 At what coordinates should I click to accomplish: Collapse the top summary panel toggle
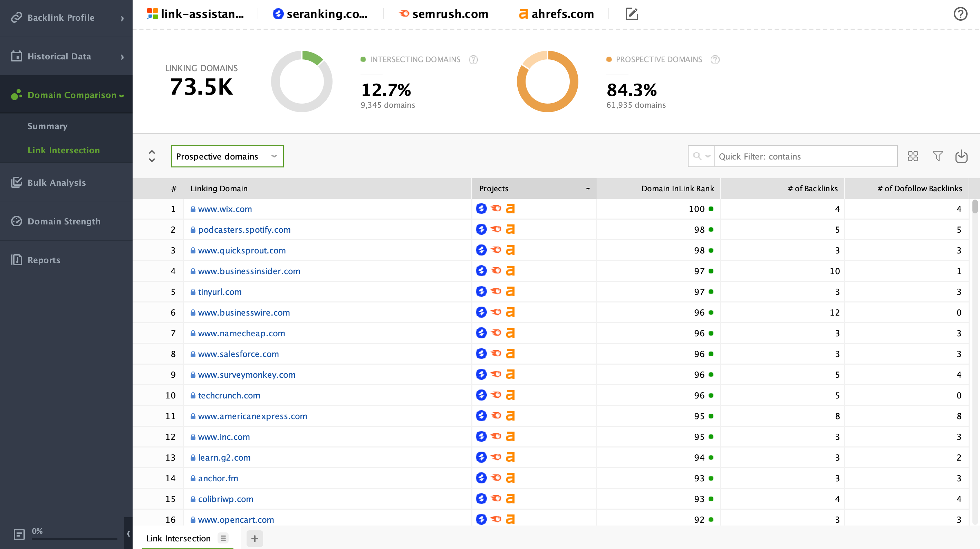pyautogui.click(x=152, y=156)
